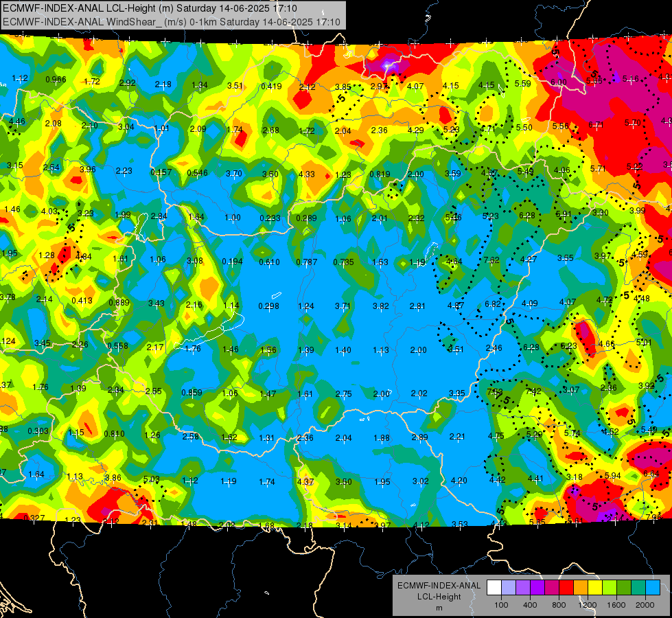Click the wind shear value "0.889"

[x=119, y=302]
